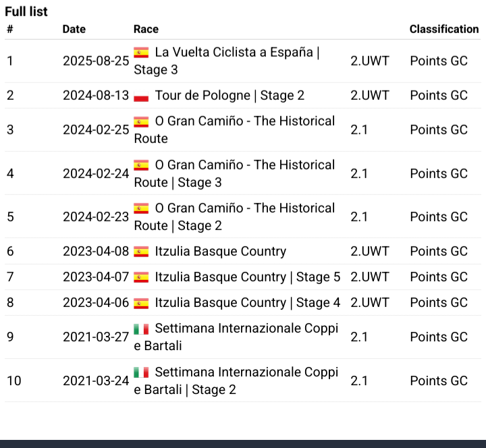
Task: Open Itzulia Basque Country Stage 4 result
Action: (248, 303)
